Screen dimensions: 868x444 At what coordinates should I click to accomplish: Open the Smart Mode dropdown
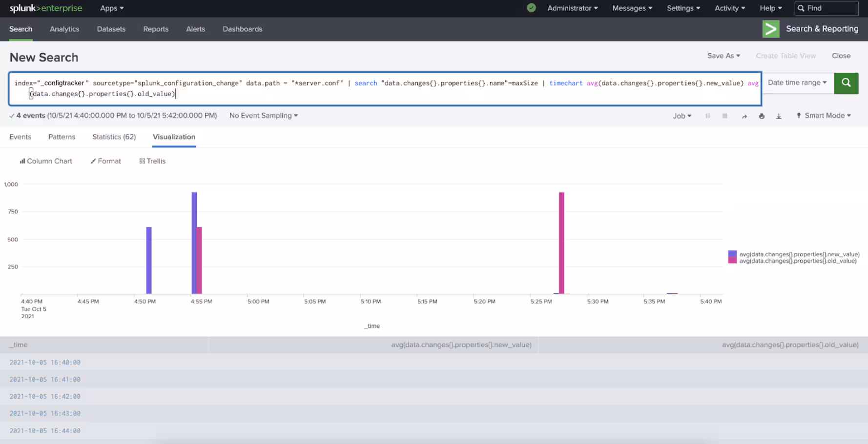point(824,116)
